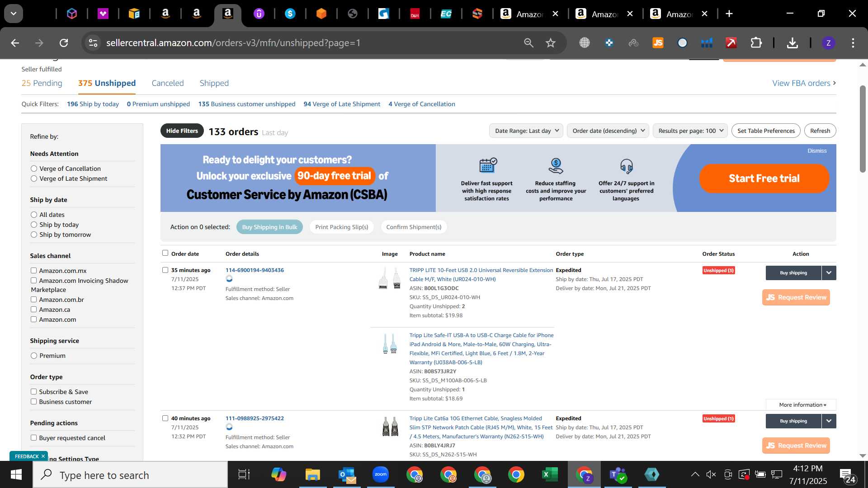This screenshot has height=488, width=868.
Task: Select Verge of Cancellation radio filter
Action: tap(34, 169)
